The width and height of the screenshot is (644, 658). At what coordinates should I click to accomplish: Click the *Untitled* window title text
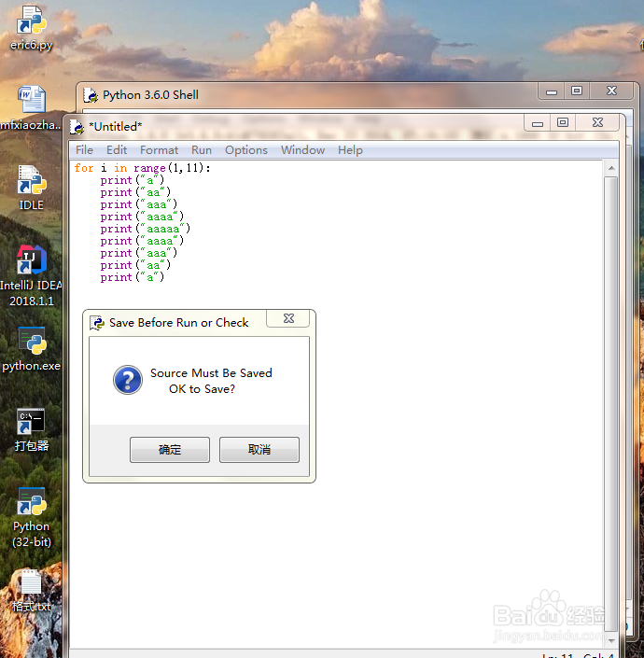[116, 127]
